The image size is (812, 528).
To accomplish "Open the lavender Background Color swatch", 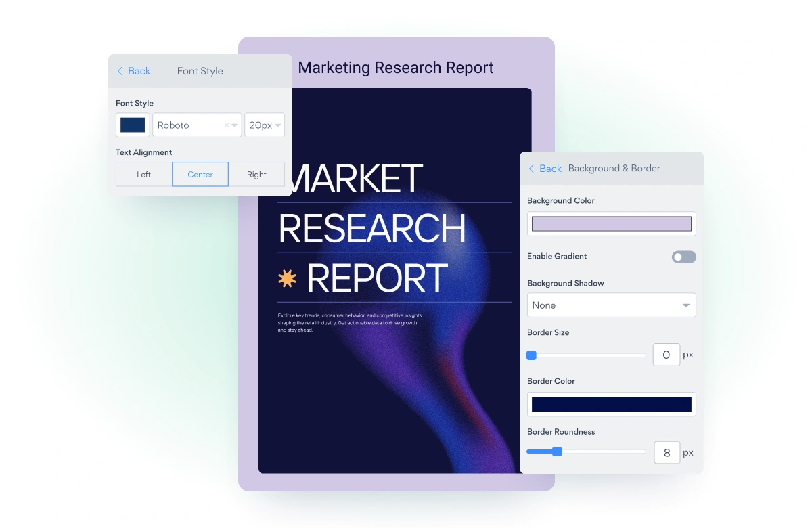I will (611, 224).
